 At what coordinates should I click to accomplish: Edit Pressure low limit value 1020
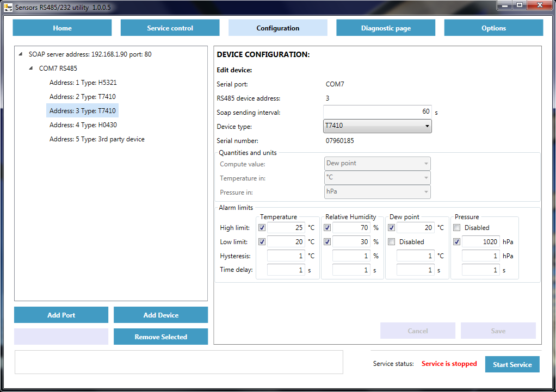coord(480,242)
